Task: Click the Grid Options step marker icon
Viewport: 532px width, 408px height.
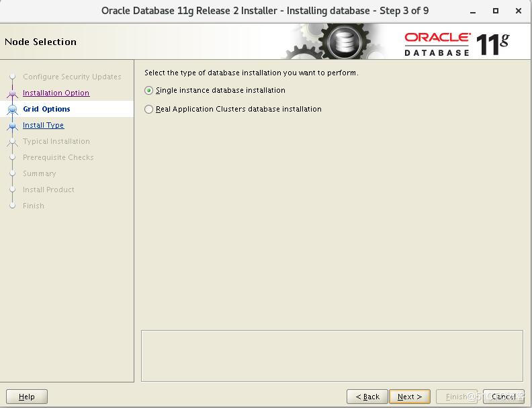Action: click(13, 110)
